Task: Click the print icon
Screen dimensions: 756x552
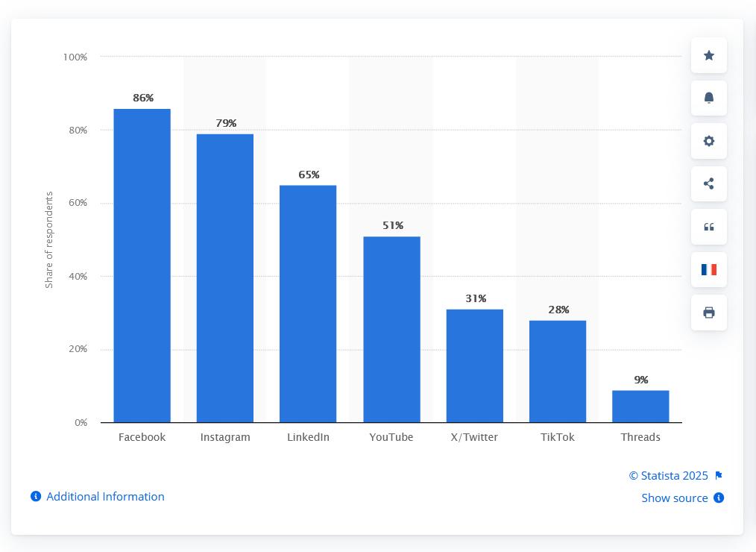Action: (x=709, y=313)
